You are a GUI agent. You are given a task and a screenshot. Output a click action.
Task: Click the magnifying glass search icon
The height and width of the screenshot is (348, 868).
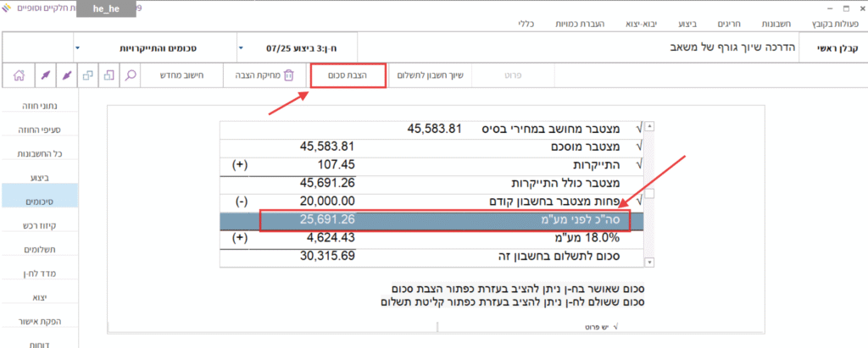[131, 75]
